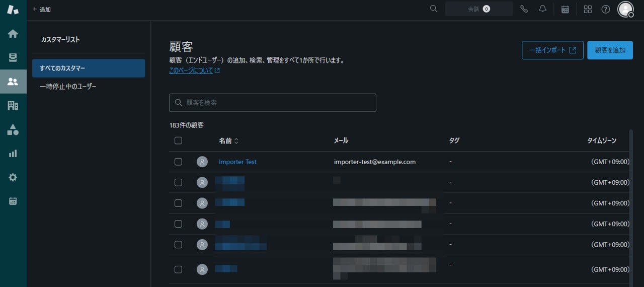Open the calendar icon in the left sidebar
Viewport: 644px width, 287px height.
(x=13, y=201)
